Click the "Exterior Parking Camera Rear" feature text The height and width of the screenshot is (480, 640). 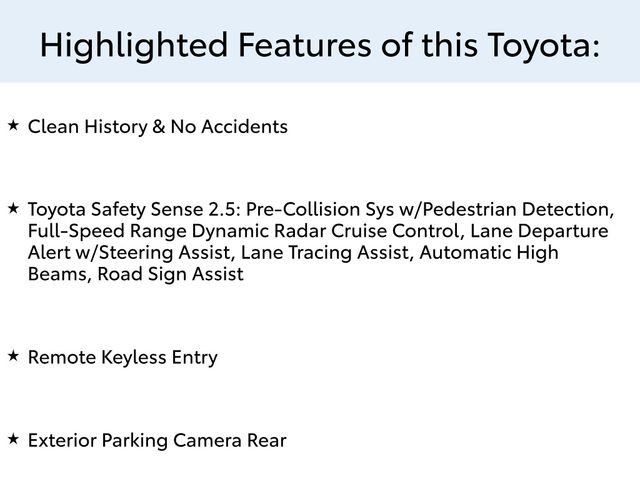tap(157, 439)
